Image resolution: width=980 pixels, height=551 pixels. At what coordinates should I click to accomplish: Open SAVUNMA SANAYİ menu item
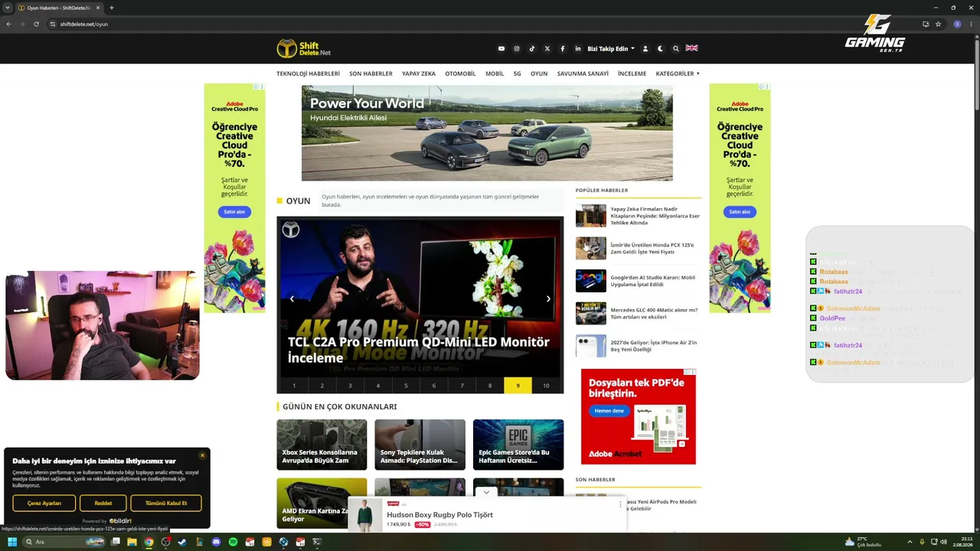click(583, 73)
